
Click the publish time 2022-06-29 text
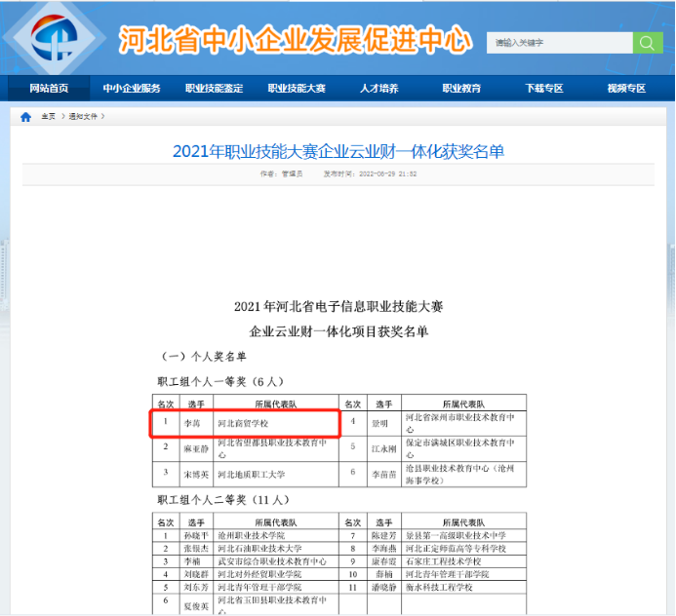click(371, 174)
